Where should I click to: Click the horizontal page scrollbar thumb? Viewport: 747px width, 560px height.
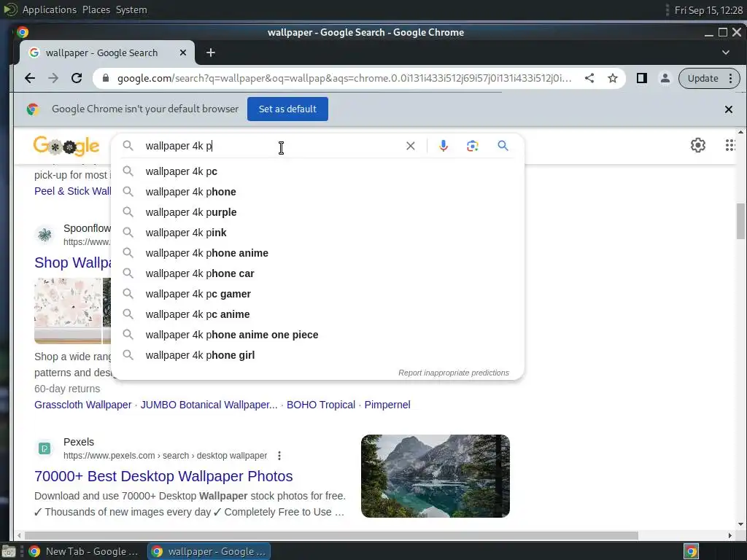tap(331, 536)
